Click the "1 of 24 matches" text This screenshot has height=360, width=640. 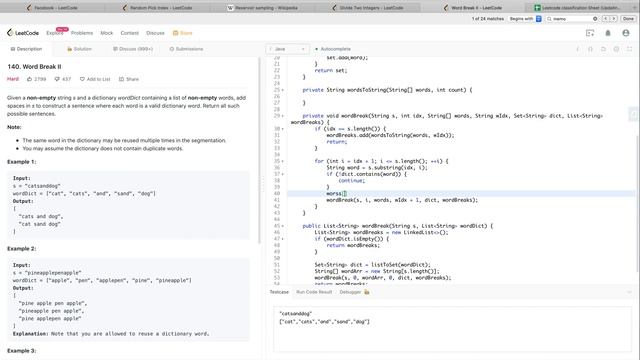(487, 19)
